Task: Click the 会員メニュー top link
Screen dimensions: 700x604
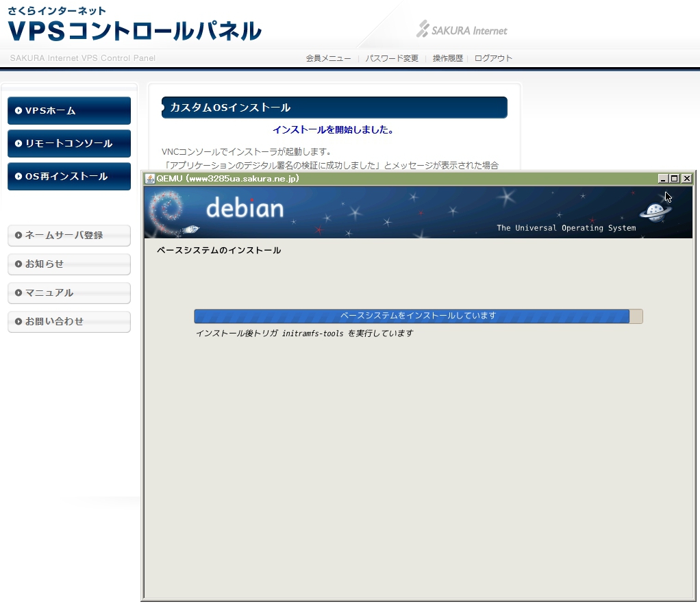Action: click(328, 58)
